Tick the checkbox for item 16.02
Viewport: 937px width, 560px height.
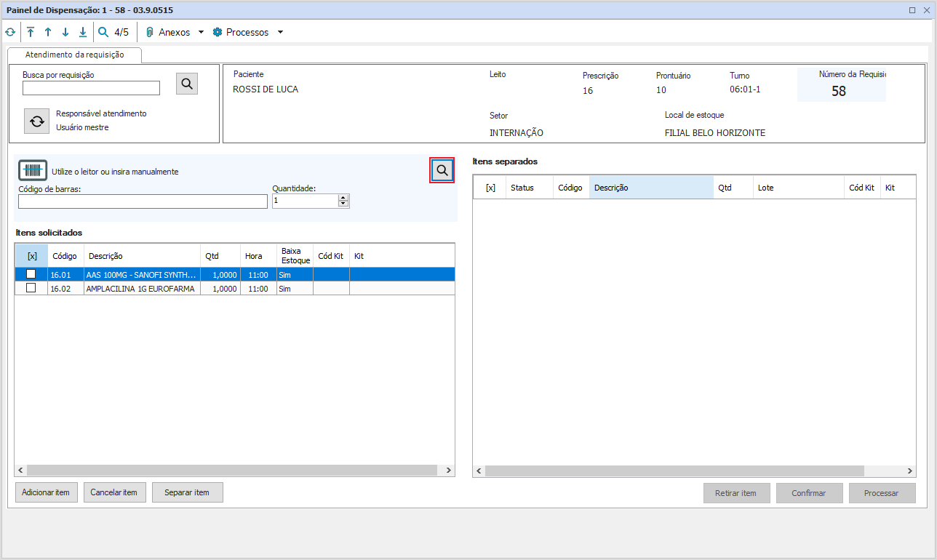[31, 288]
